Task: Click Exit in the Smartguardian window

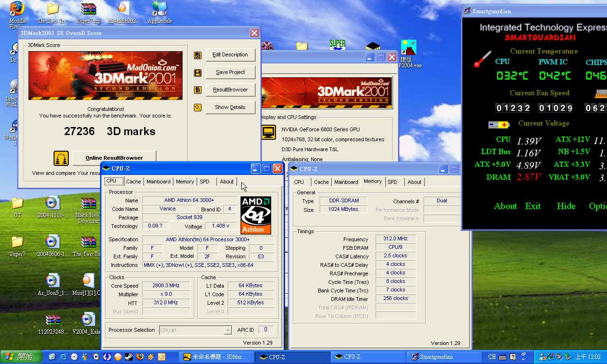Action: (533, 206)
